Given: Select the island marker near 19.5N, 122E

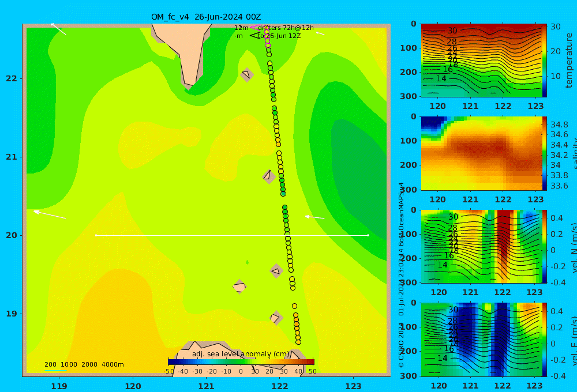Looking at the screenshot, I should (x=276, y=272).
